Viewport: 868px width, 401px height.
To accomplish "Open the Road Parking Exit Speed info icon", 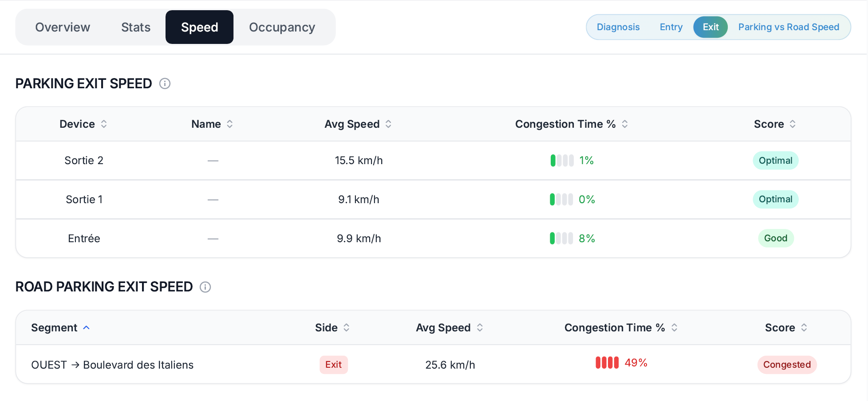I will (205, 287).
